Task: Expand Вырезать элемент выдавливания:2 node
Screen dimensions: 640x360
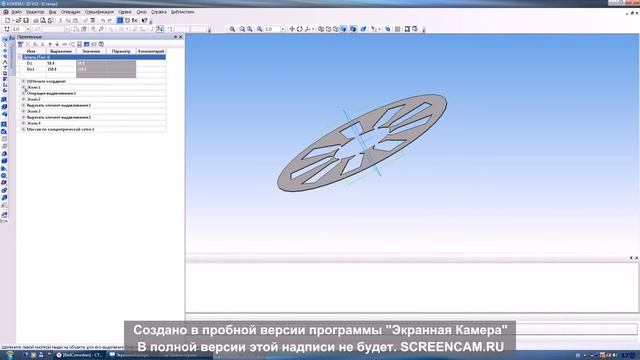Action: click(x=24, y=117)
